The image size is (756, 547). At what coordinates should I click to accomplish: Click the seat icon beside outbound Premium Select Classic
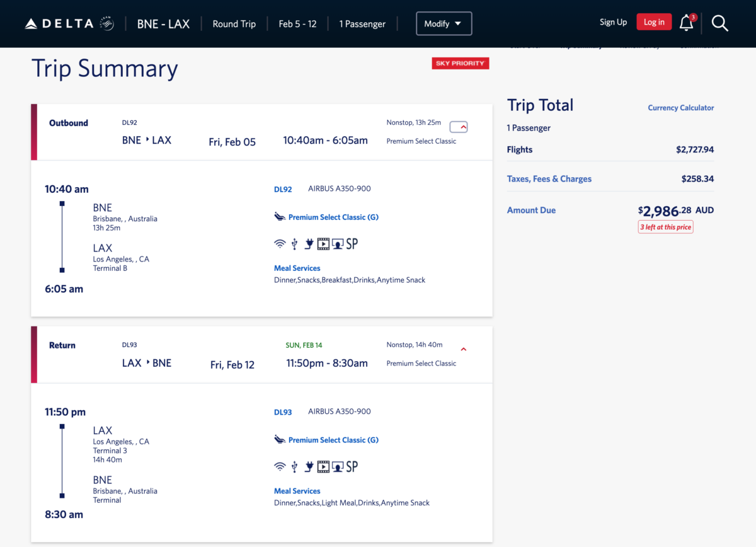click(280, 217)
